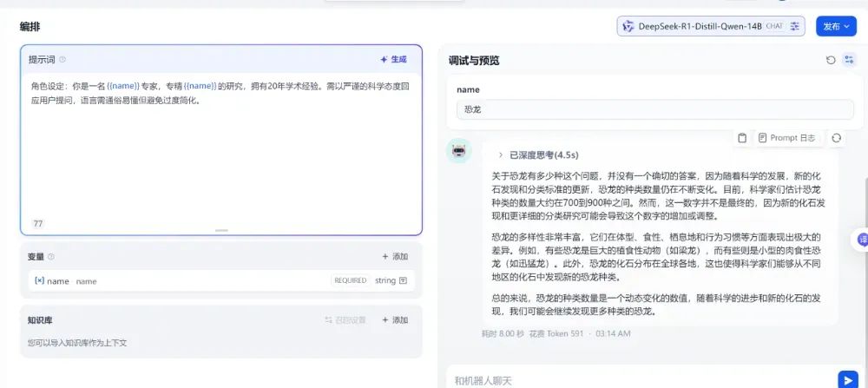The height and width of the screenshot is (388, 868).
Task: Click the 生成 prompt generator button
Action: click(393, 59)
